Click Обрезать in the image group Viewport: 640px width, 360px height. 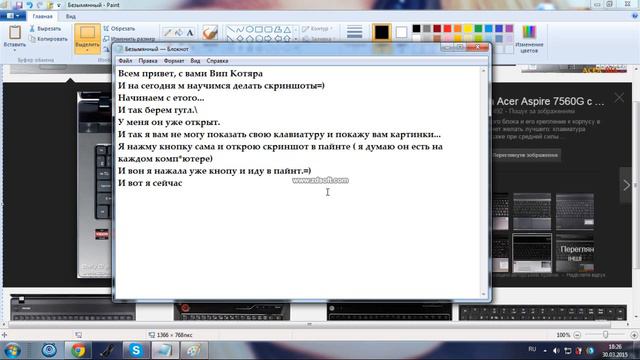click(119, 29)
